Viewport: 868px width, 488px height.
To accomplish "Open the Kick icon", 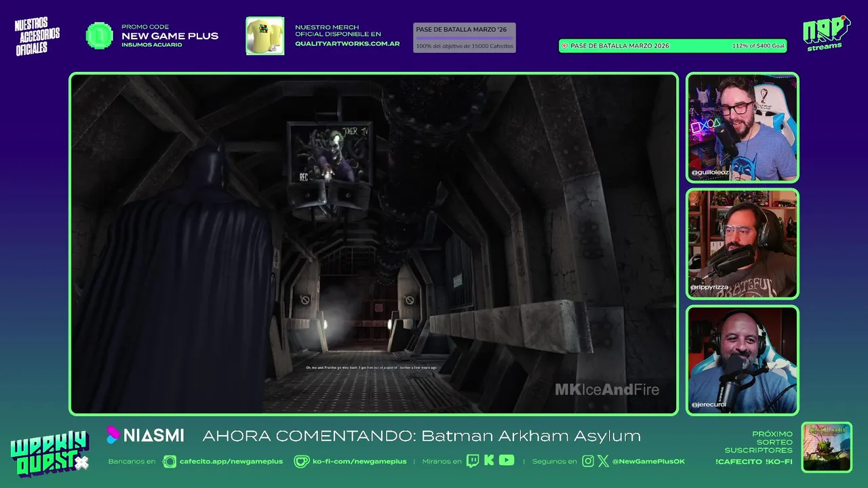I will point(489,461).
